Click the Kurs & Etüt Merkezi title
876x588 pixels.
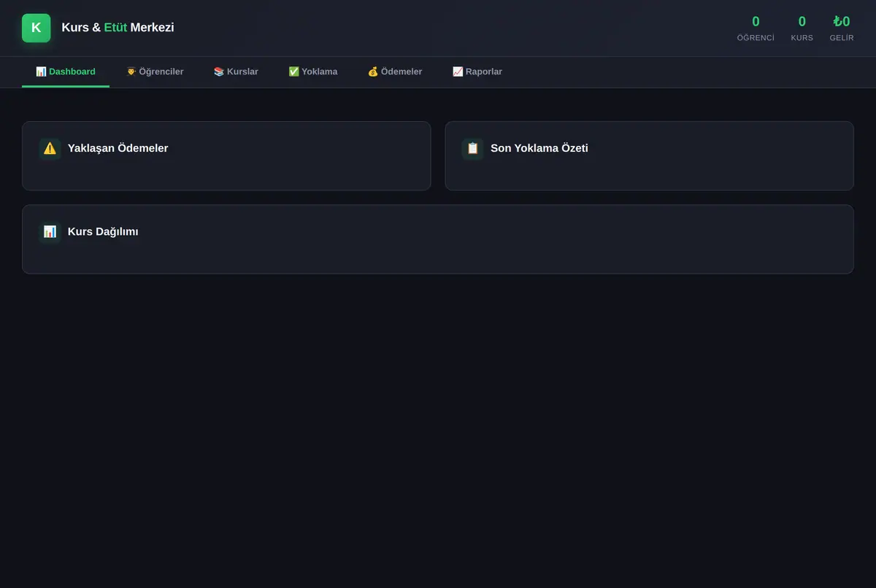tap(118, 28)
